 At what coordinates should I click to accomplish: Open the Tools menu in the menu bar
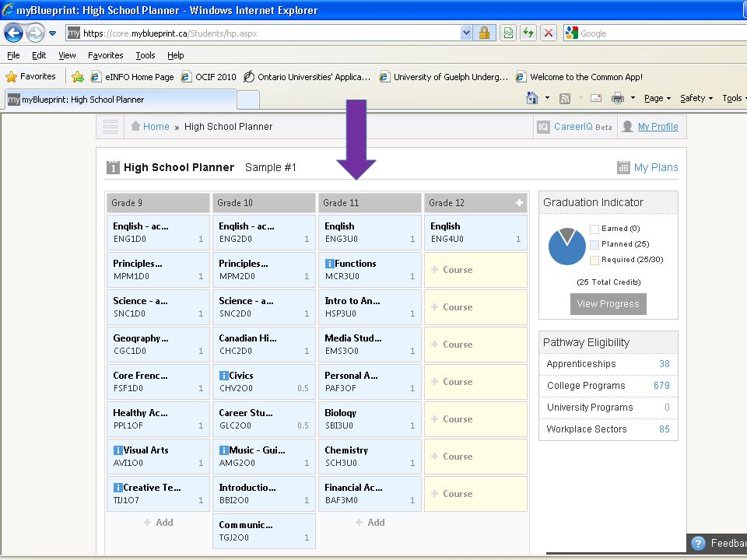[x=146, y=55]
